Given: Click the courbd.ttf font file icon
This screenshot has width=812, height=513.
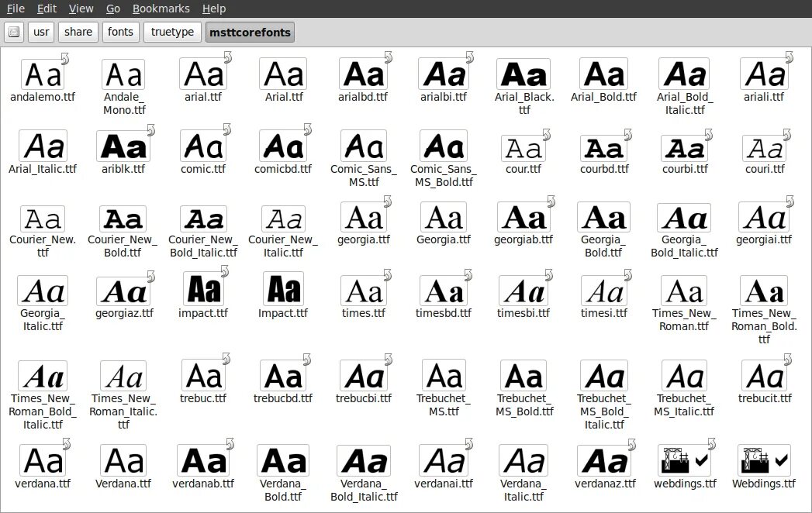Looking at the screenshot, I should click(604, 149).
